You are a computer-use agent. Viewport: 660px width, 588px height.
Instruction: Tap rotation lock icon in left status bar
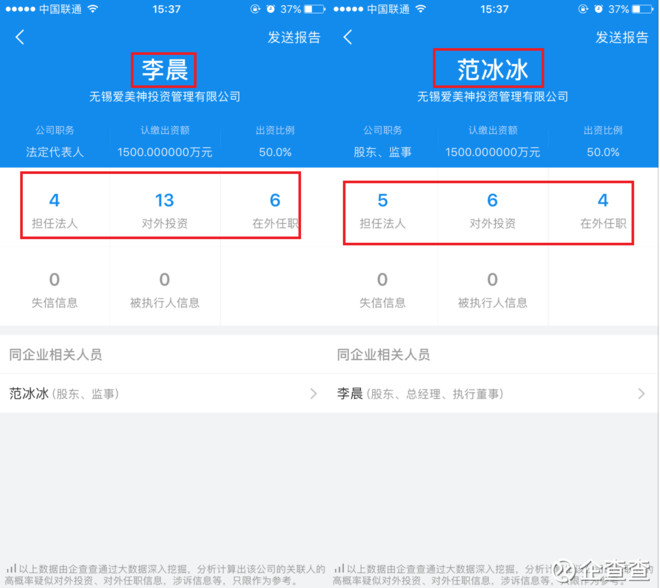(x=255, y=9)
